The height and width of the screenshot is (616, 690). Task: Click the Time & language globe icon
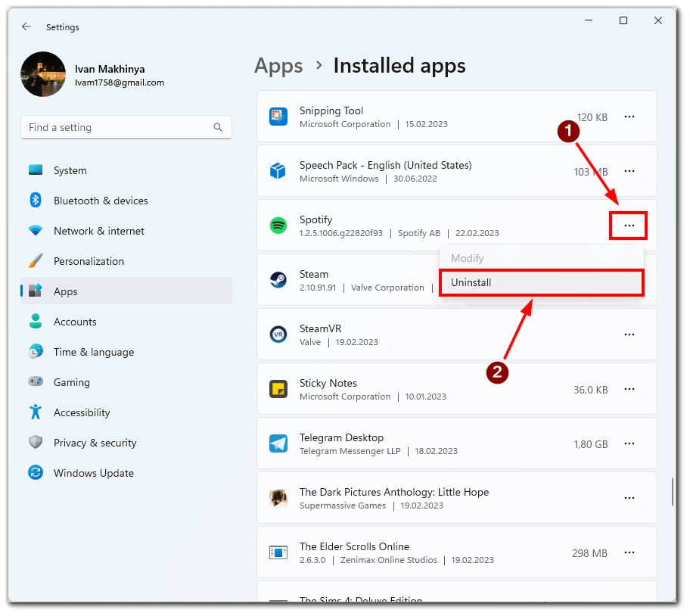coord(36,353)
